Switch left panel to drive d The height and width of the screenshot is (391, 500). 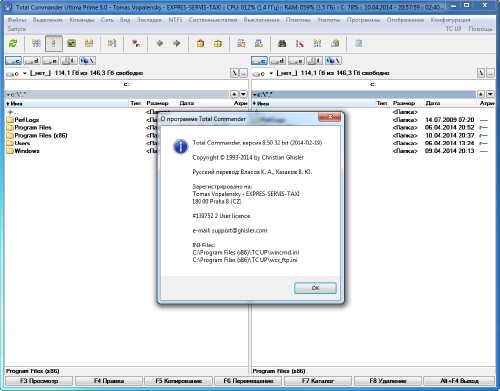[32, 61]
